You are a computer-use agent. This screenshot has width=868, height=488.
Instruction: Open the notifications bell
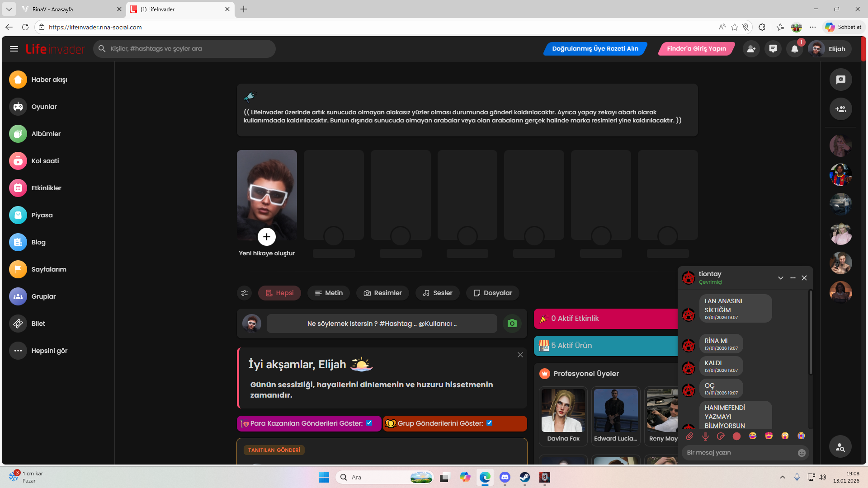click(x=795, y=49)
